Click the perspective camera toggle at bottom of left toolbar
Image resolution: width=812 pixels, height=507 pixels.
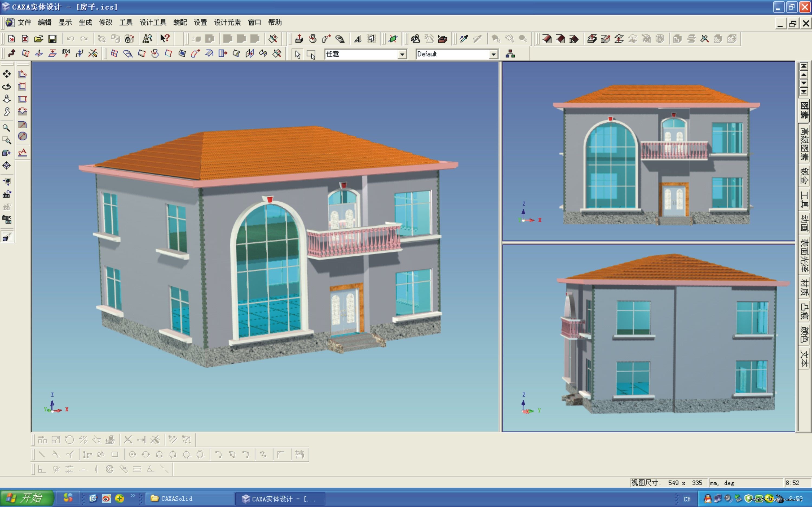[7, 237]
